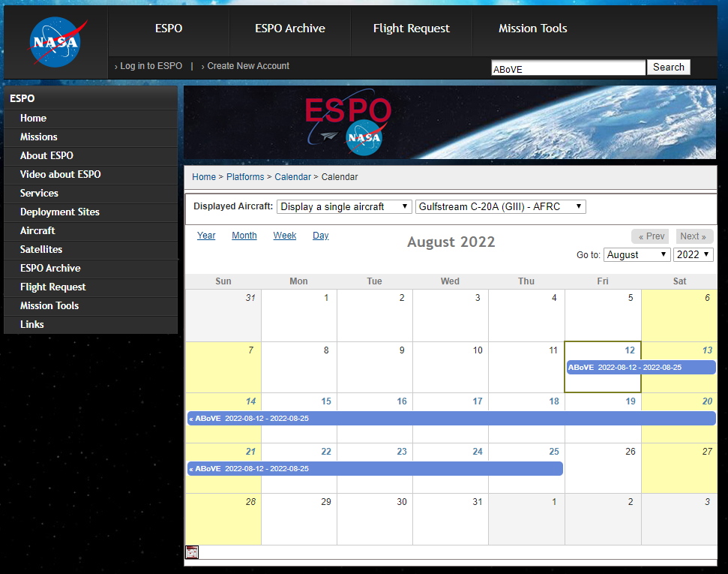Click the Create New Account link

click(x=248, y=66)
